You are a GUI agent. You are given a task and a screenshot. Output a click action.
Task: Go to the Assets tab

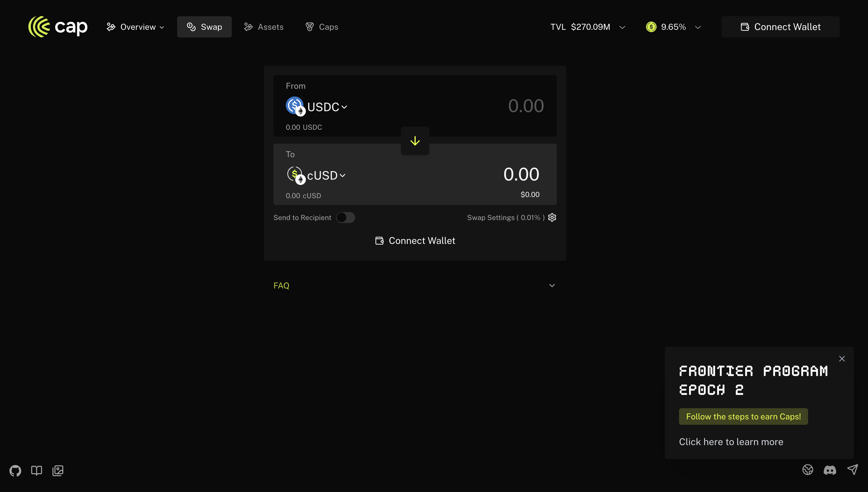pos(264,27)
